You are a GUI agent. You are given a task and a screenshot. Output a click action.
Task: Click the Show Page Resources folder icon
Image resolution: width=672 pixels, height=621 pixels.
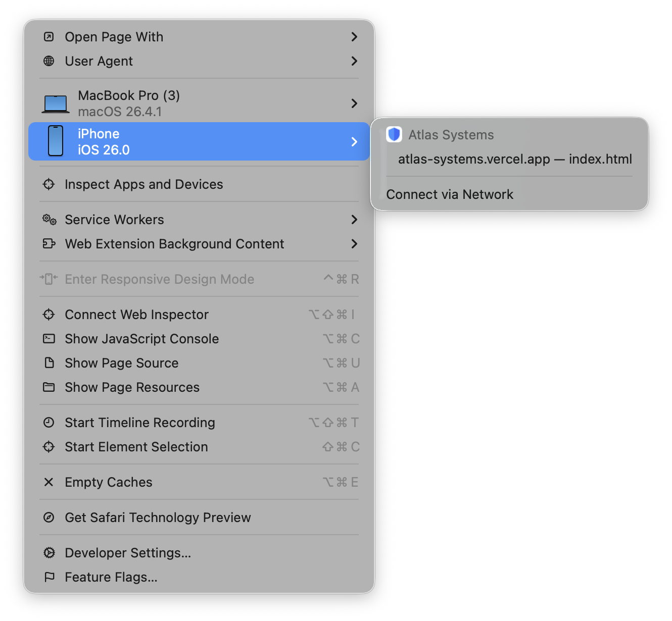pyautogui.click(x=49, y=387)
